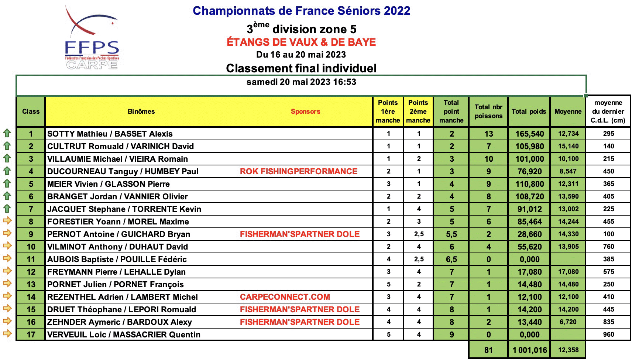Click the ROK FISHINGPERFORMANCE sponsor text

(x=299, y=171)
